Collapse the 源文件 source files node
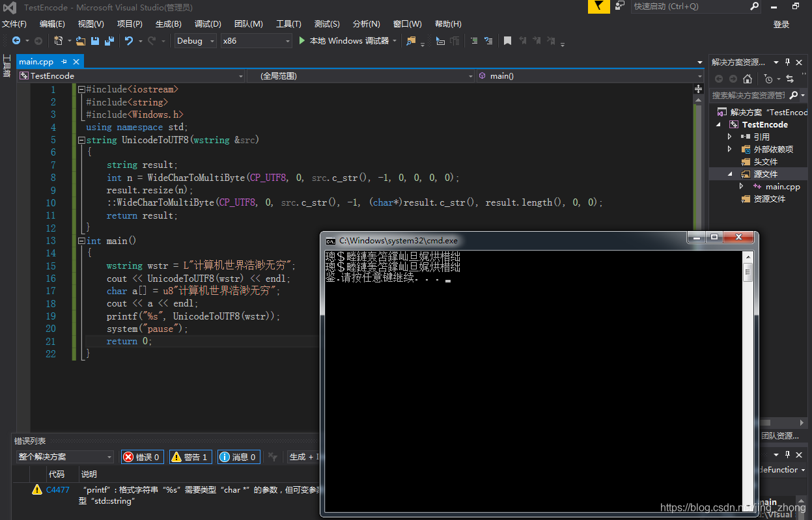 (730, 174)
